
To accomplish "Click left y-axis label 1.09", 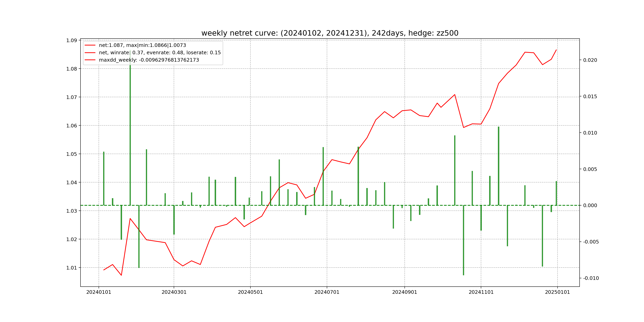I will pyautogui.click(x=72, y=41).
